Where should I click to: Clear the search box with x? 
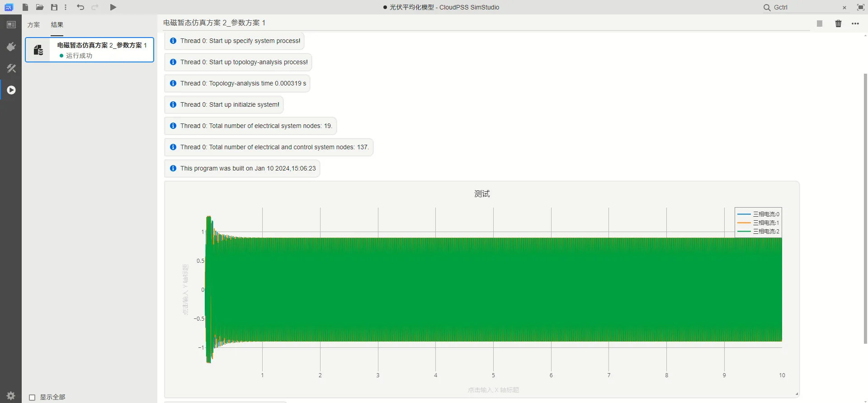click(844, 8)
